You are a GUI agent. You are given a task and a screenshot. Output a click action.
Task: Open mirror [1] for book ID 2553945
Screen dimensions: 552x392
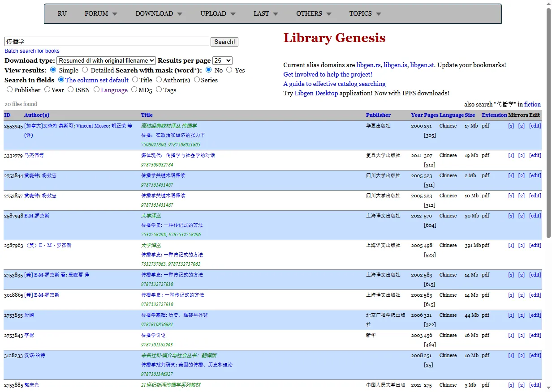tap(511, 126)
